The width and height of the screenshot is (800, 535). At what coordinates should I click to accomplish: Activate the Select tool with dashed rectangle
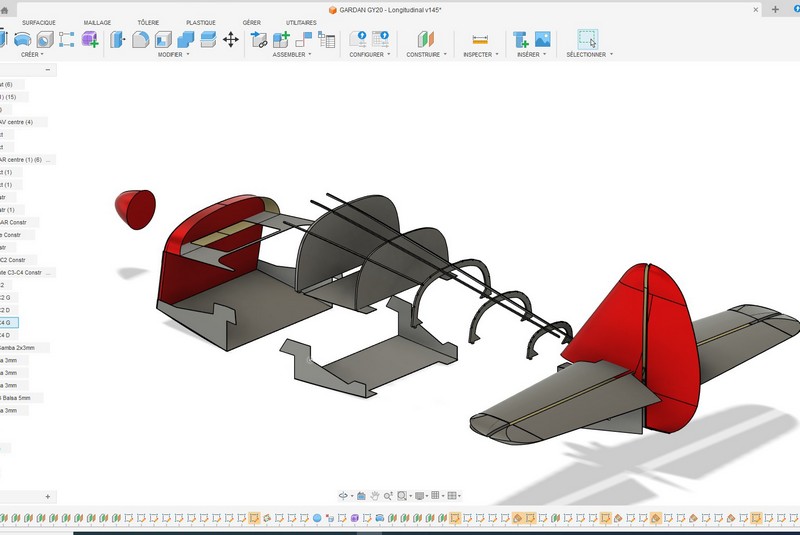click(x=587, y=39)
